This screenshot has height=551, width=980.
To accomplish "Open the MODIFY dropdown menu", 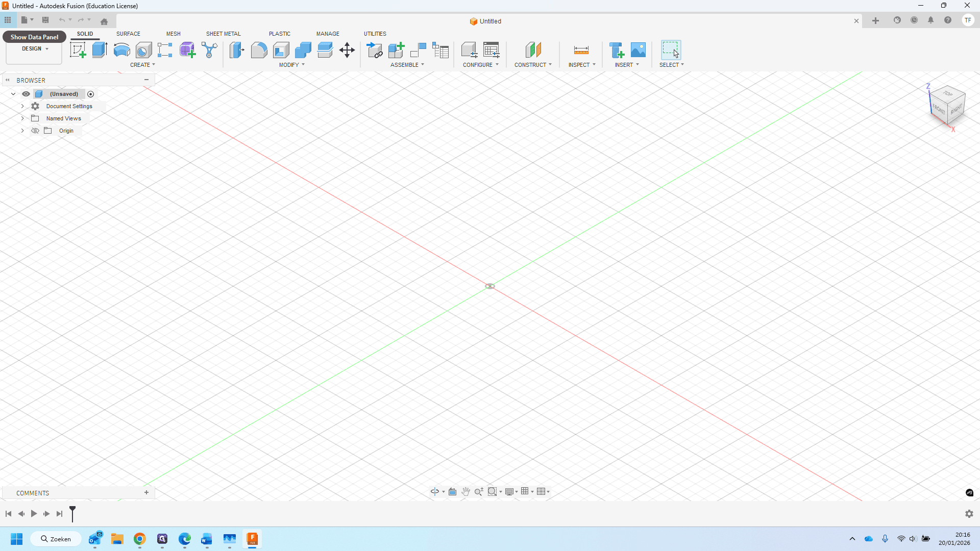I will [291, 65].
